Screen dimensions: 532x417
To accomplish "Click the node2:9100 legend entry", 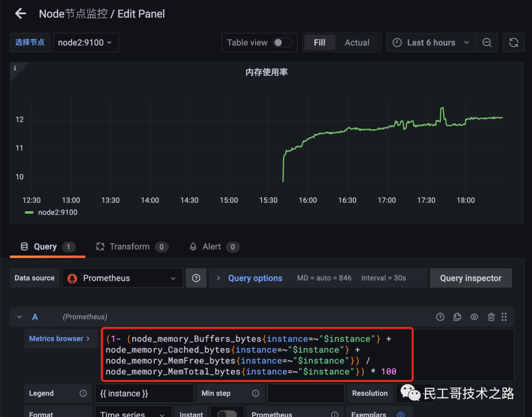I will click(x=58, y=212).
